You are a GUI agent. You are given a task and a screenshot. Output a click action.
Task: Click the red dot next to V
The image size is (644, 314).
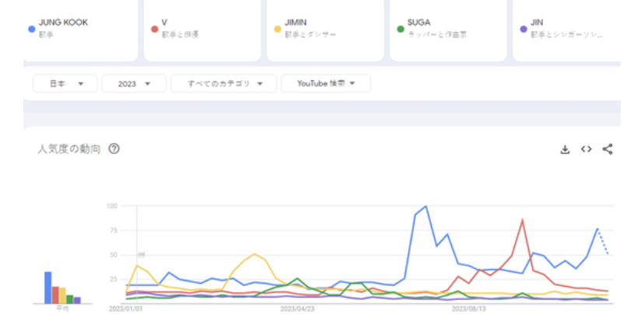click(154, 29)
